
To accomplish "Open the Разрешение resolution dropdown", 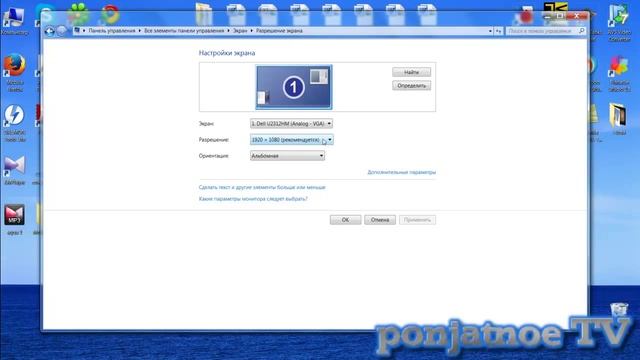I will (x=291, y=140).
